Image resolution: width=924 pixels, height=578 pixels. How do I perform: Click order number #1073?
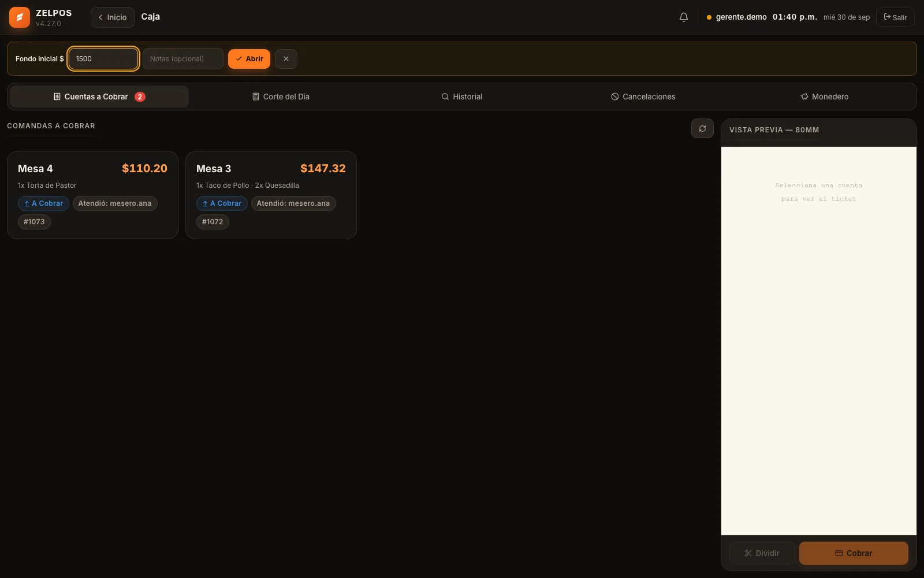[x=34, y=222]
